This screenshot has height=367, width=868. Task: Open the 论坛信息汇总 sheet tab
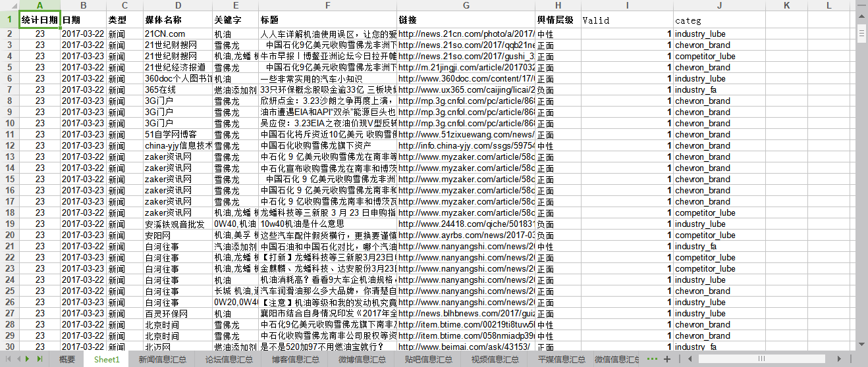[229, 359]
